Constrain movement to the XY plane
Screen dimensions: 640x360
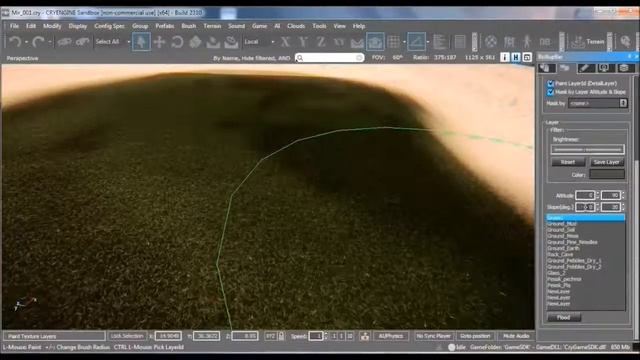tap(339, 42)
